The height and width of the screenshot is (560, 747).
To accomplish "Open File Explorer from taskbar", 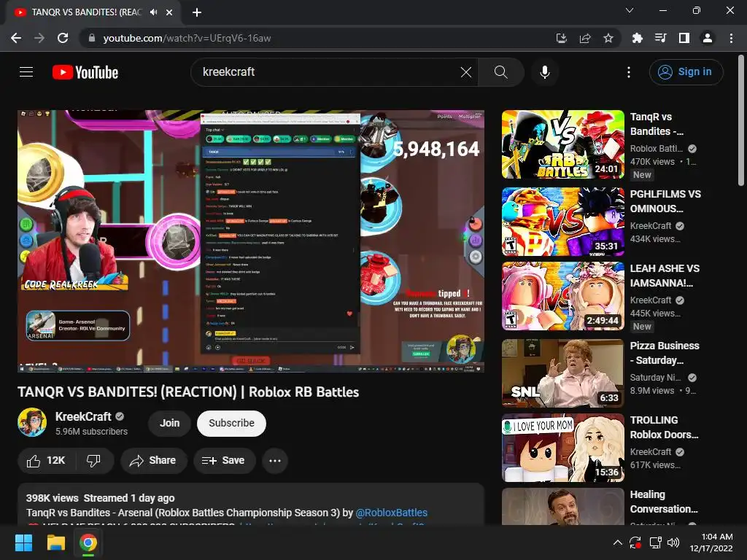I will [55, 542].
